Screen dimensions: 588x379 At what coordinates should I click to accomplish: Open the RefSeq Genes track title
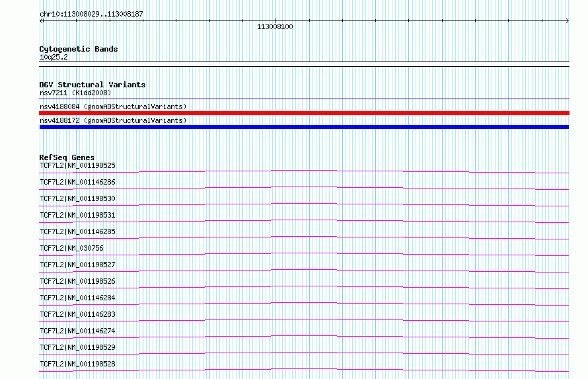coord(67,157)
